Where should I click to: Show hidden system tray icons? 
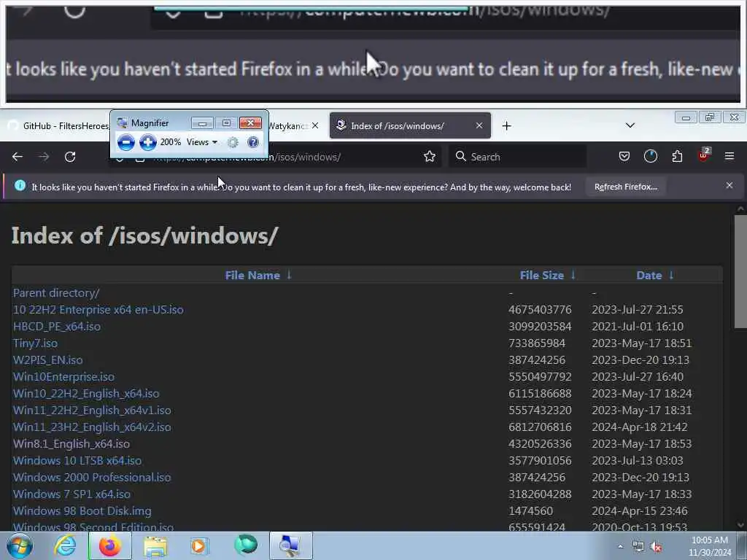click(620, 547)
